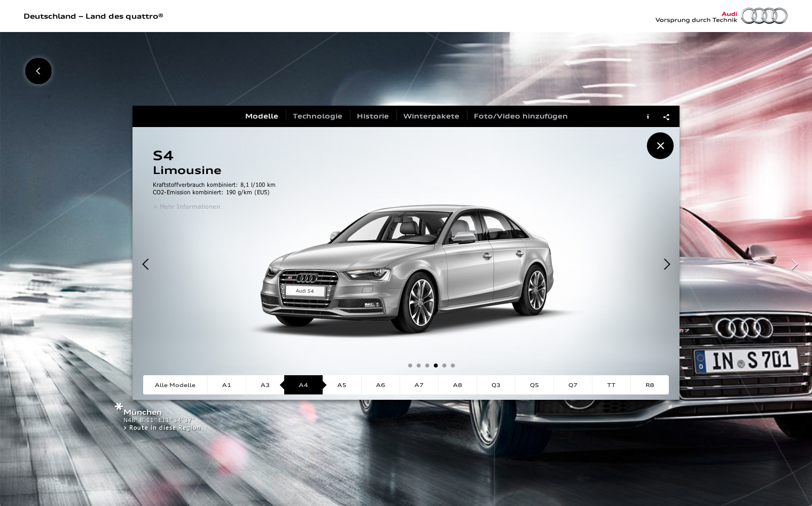The width and height of the screenshot is (812, 506).
Task: Close the model overlay with the X button
Action: (660, 146)
